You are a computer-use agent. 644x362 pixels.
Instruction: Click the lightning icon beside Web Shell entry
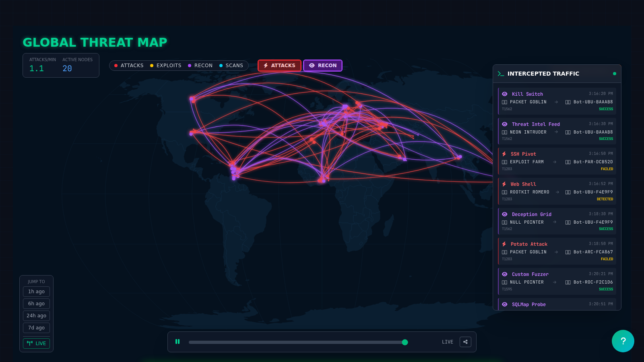tap(504, 184)
